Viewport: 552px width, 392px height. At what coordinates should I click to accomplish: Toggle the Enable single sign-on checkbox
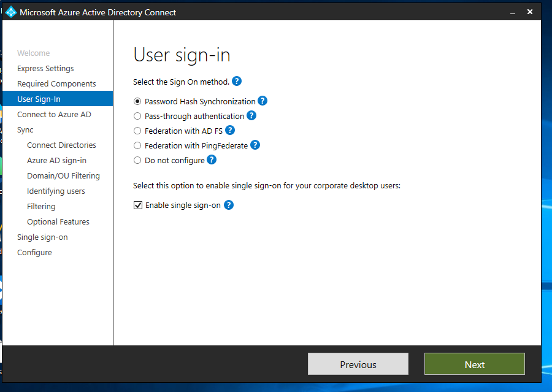(137, 206)
